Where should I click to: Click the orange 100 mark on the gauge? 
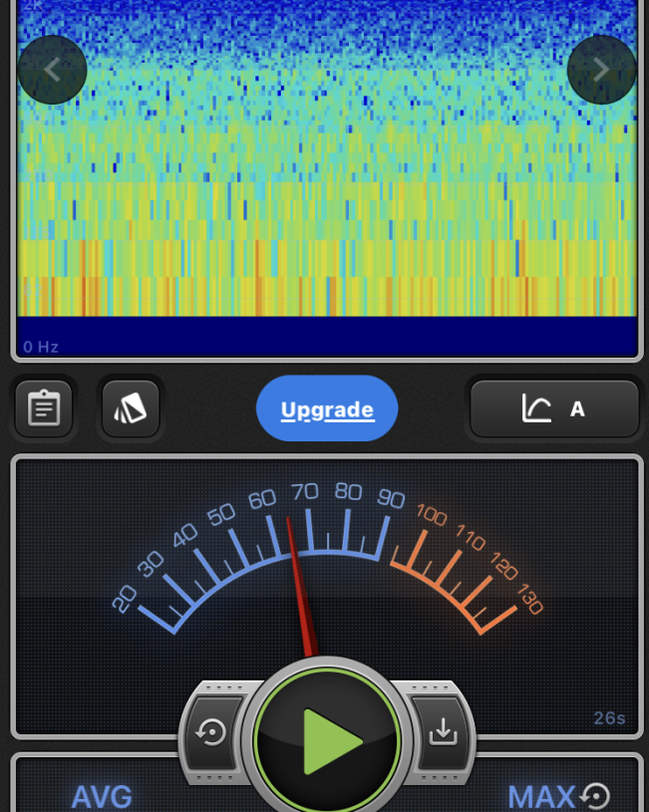click(x=431, y=514)
